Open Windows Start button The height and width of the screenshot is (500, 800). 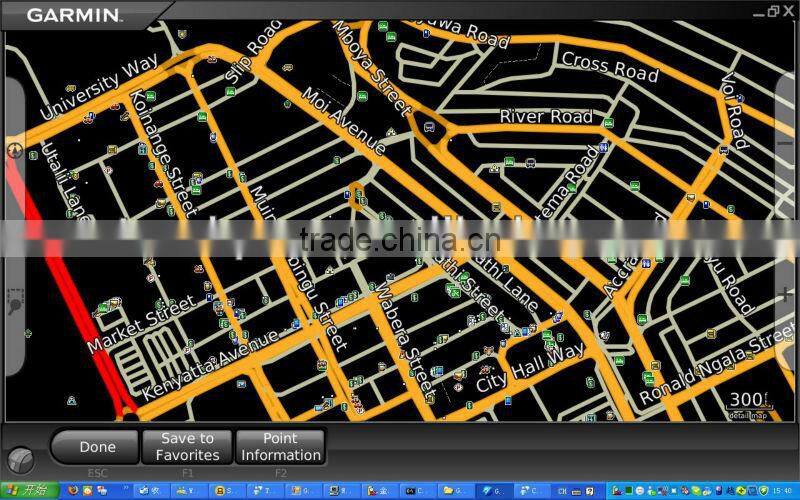tap(29, 491)
